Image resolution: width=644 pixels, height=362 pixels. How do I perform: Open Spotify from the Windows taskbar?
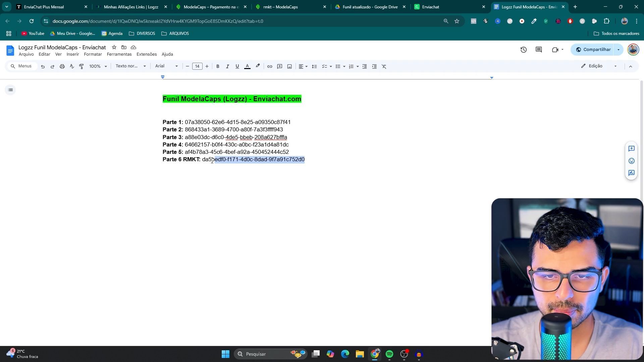click(389, 354)
